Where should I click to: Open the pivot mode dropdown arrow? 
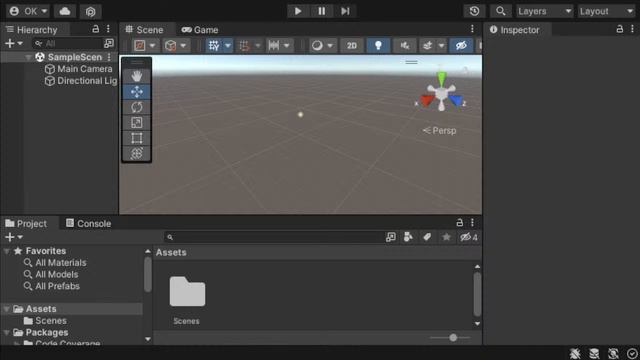coord(152,46)
